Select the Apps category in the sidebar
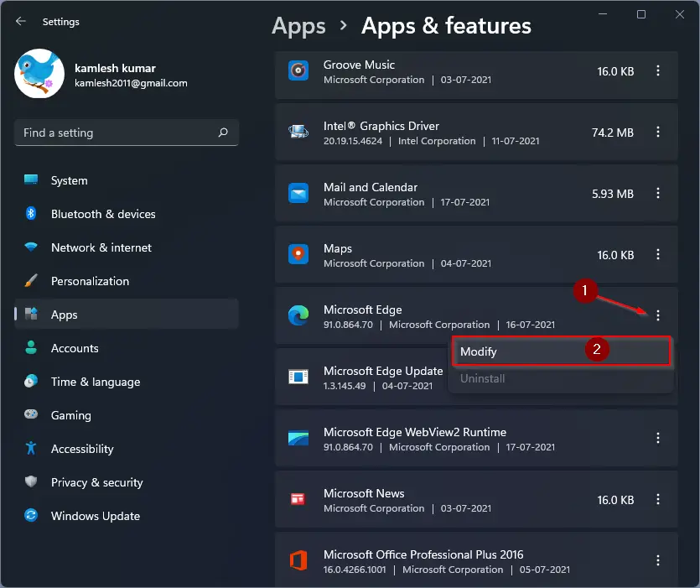The height and width of the screenshot is (588, 700). [x=127, y=314]
